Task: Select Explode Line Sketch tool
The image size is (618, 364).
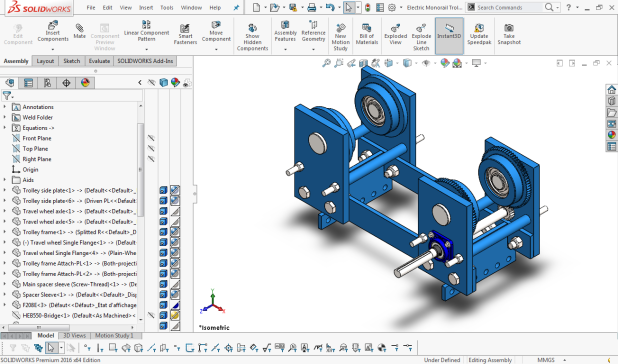Action: click(x=421, y=37)
